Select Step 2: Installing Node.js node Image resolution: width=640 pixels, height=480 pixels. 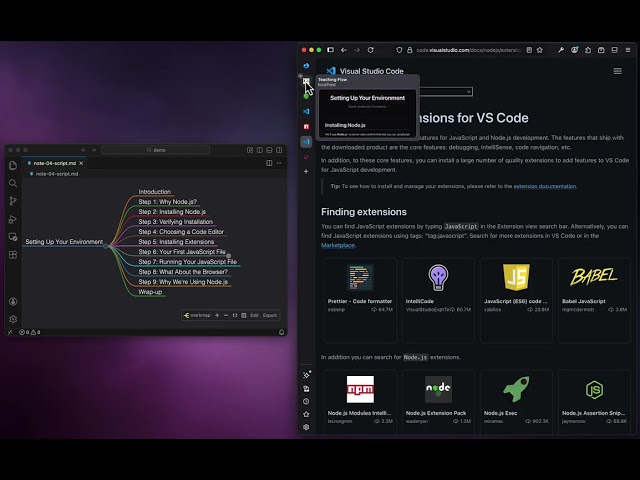172,212
